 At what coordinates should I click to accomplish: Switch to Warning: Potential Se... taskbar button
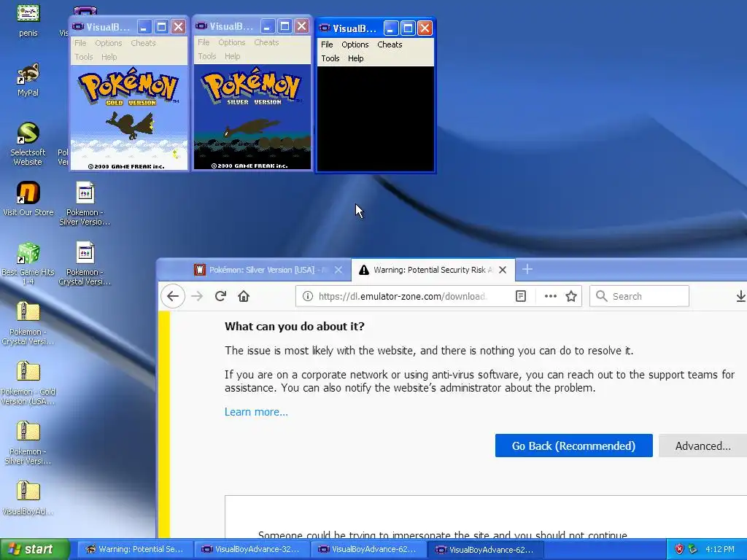[136, 549]
